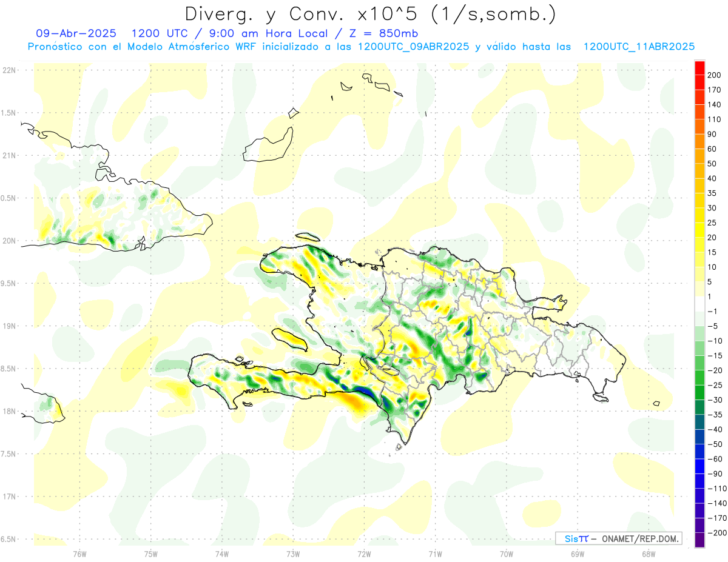Image resolution: width=728 pixels, height=562 pixels.
Task: Click the color bar value '-15'
Action: [x=715, y=356]
